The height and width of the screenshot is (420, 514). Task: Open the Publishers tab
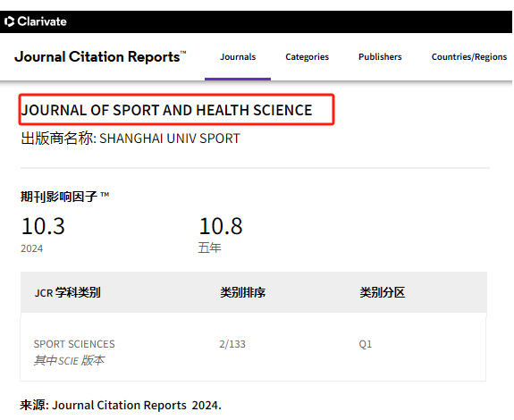coord(380,57)
